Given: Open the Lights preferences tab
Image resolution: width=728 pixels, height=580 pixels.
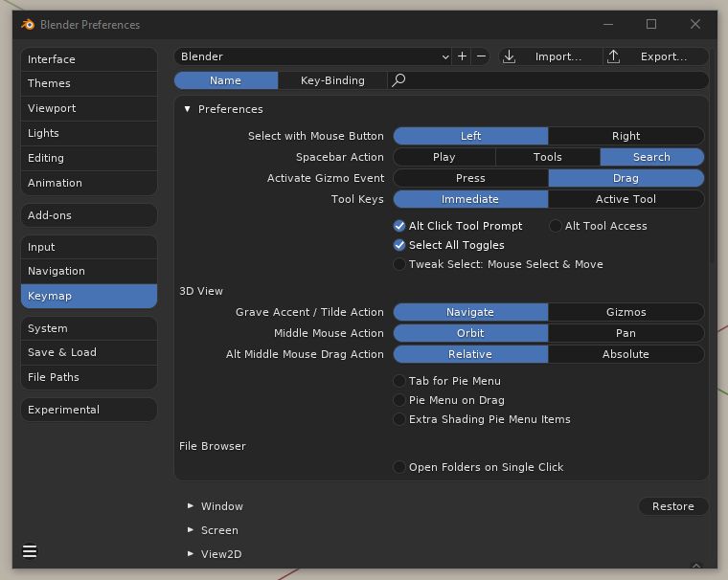Looking at the screenshot, I should click(x=89, y=133).
